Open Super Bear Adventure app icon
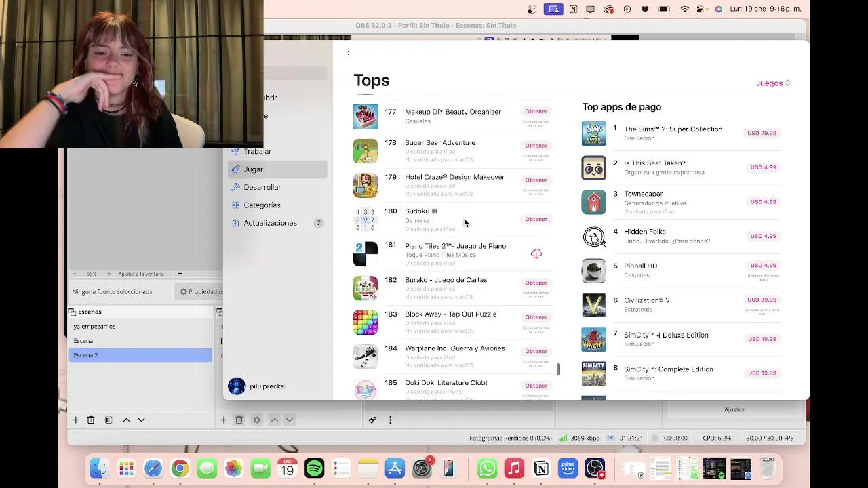Image resolution: width=868 pixels, height=488 pixels. (366, 151)
